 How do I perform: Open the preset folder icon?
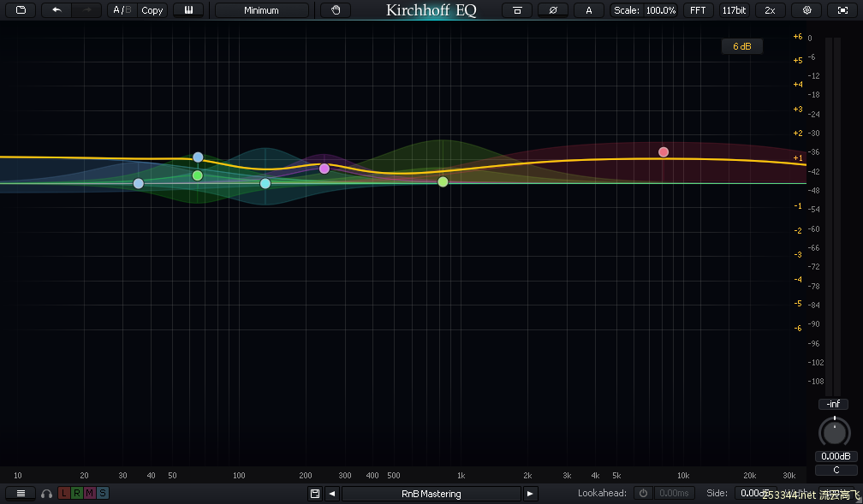[21, 10]
